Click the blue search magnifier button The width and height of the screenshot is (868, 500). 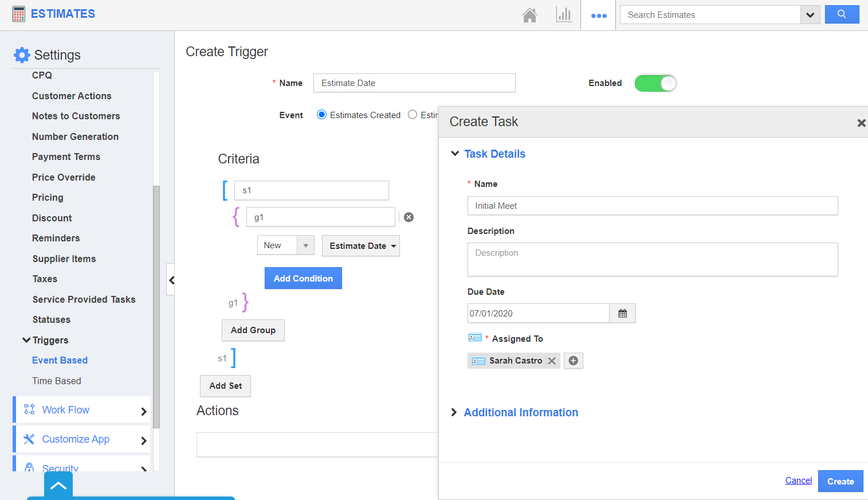842,14
